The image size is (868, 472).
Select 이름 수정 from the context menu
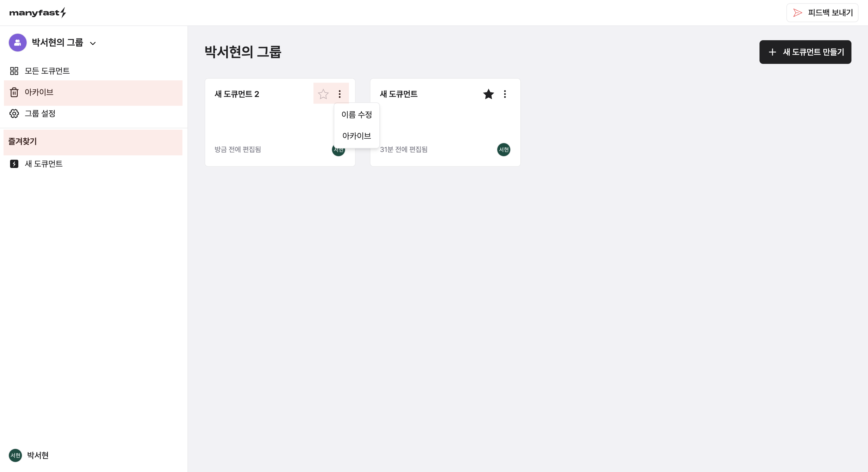pyautogui.click(x=357, y=115)
